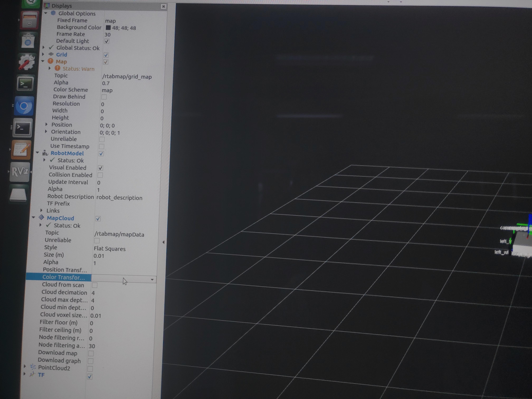Launch Chromium browser from dock

pyautogui.click(x=24, y=106)
